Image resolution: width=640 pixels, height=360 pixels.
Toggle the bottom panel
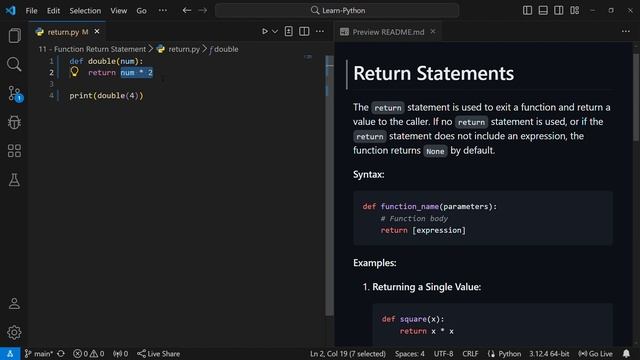[x=543, y=10]
